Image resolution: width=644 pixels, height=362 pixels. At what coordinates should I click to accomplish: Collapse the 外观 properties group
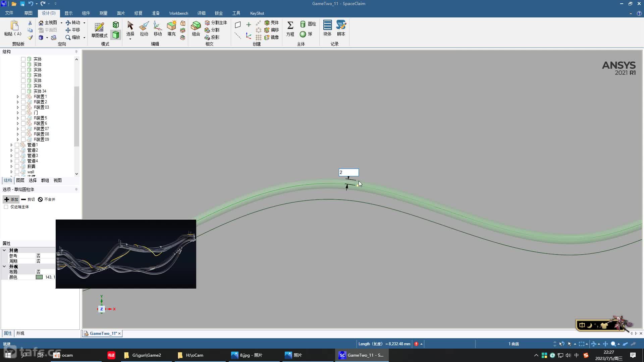(4, 266)
